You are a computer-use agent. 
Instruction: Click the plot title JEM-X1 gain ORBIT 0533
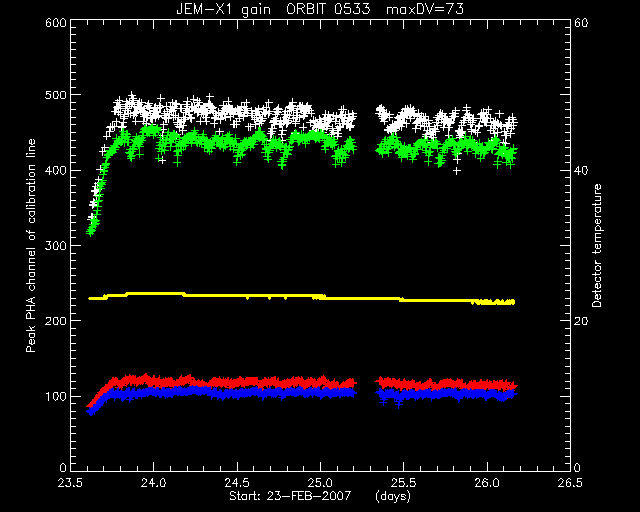click(x=273, y=9)
